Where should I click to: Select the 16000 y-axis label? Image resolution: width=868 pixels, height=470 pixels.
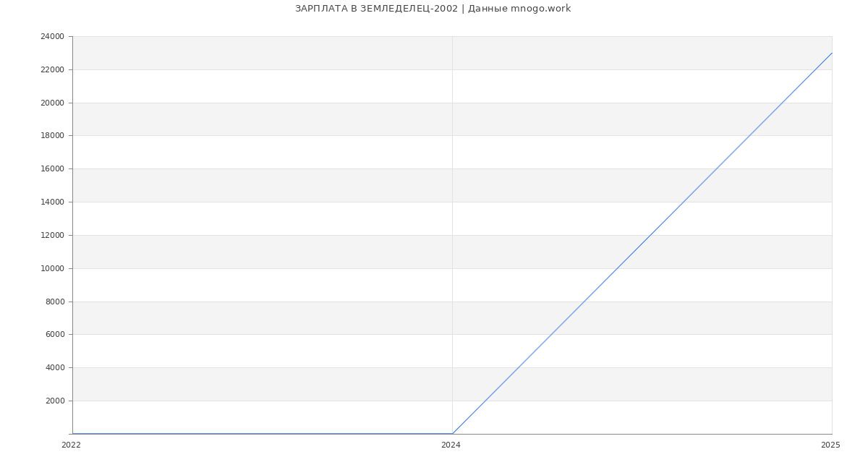pyautogui.click(x=52, y=169)
